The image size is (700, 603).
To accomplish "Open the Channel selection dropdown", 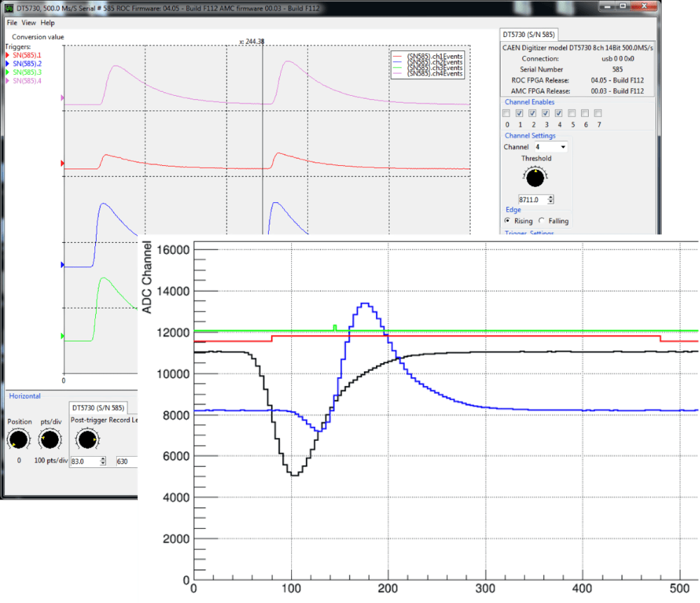I will pyautogui.click(x=551, y=147).
